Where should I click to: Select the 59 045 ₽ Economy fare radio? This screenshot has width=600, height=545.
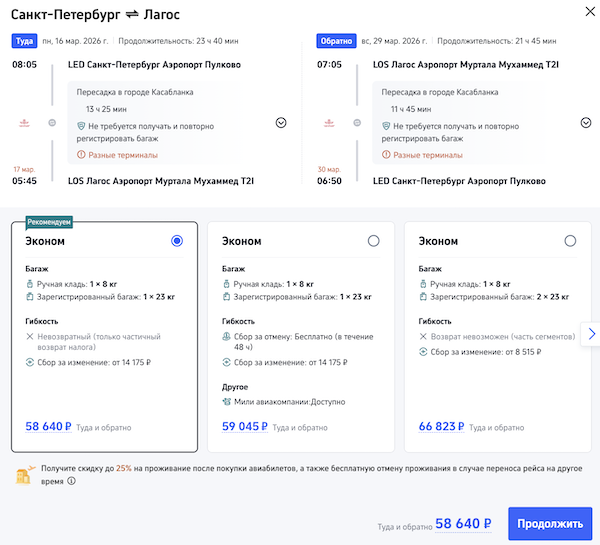[x=374, y=241]
